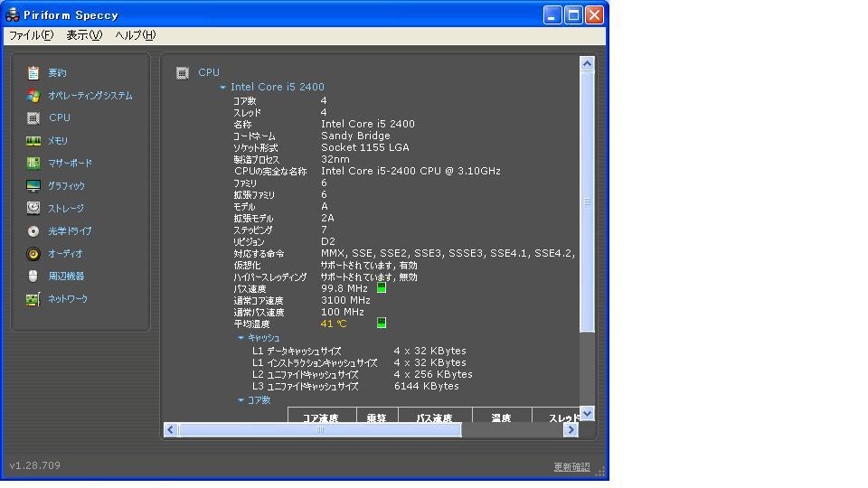Screen dimensions: 868x488
Task: Select 要約 in the sidebar
Action: 57,72
